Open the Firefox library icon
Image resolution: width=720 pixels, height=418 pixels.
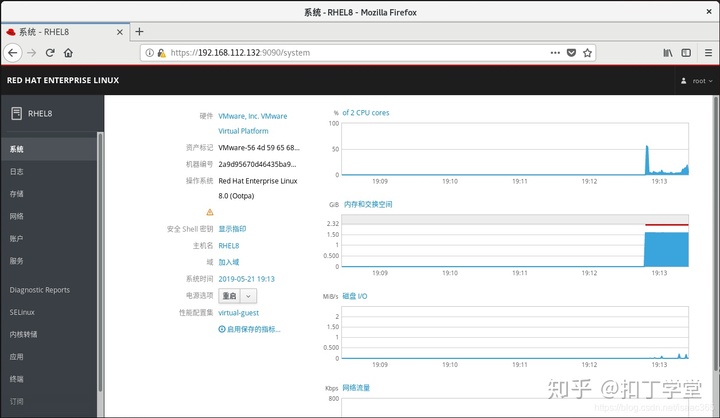[668, 53]
